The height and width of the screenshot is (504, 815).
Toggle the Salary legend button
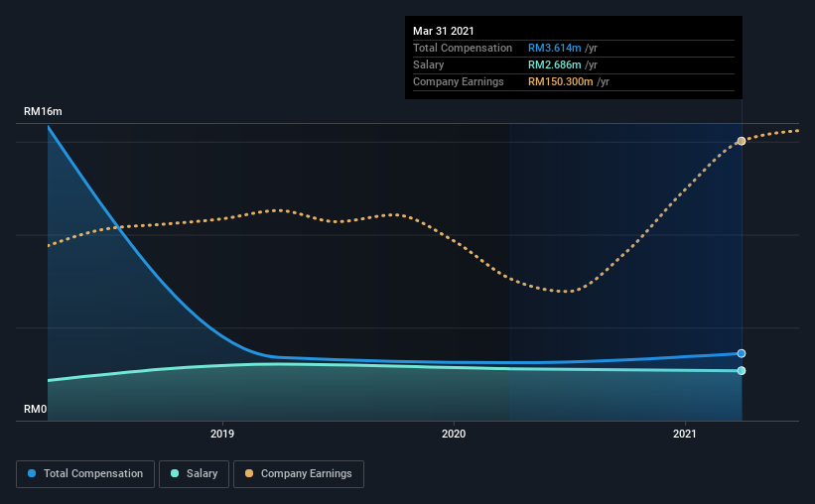(194, 474)
